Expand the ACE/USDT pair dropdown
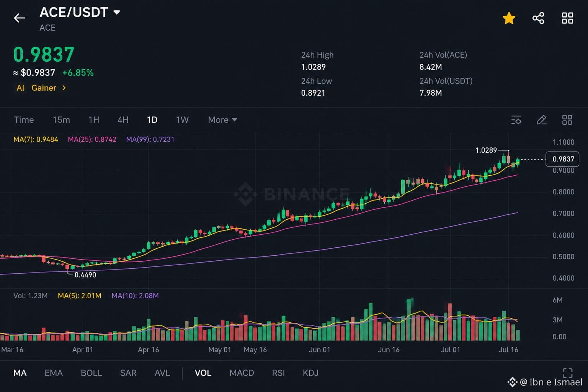This screenshot has height=392, width=588. point(117,12)
